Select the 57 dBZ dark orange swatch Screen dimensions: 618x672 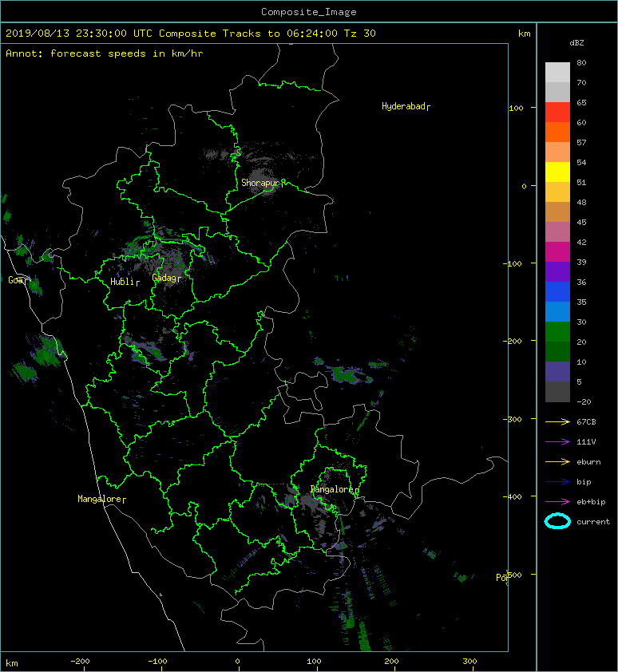557,132
